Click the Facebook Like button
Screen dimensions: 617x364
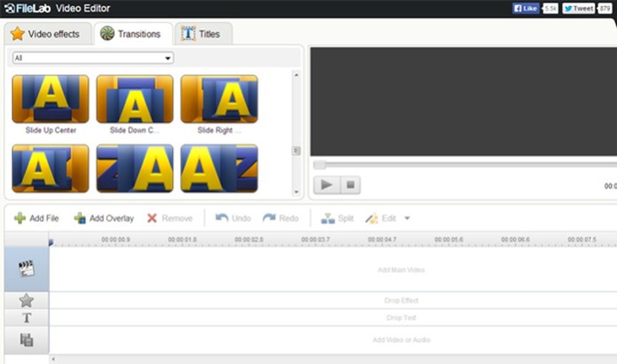[526, 9]
